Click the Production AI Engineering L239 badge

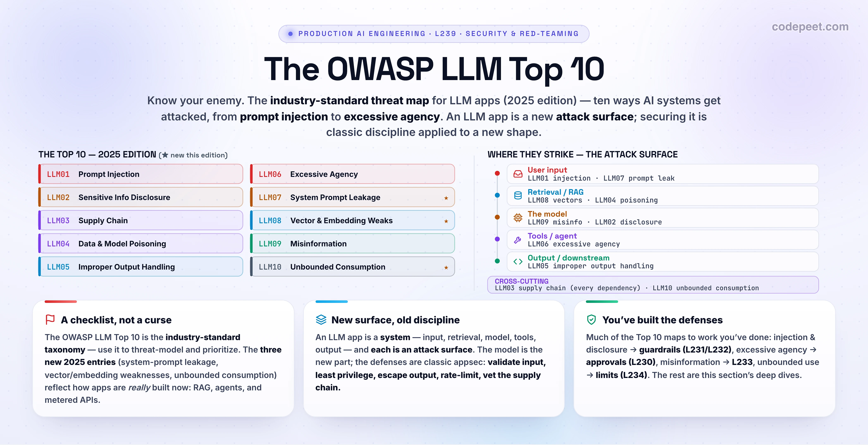(434, 34)
